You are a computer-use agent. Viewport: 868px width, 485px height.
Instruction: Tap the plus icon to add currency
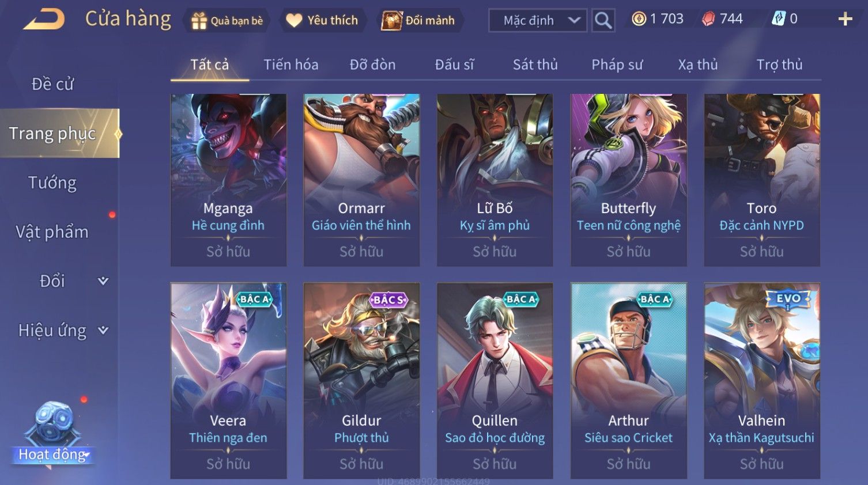(845, 20)
